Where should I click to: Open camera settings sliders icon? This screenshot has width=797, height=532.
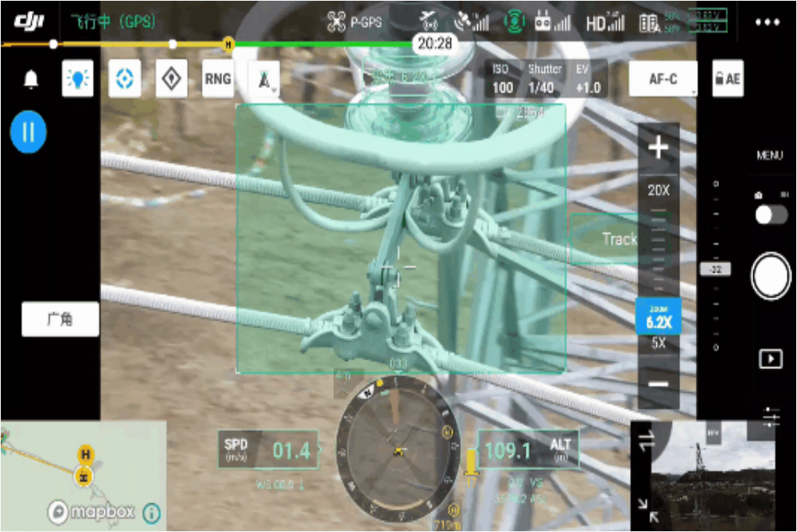tap(771, 417)
